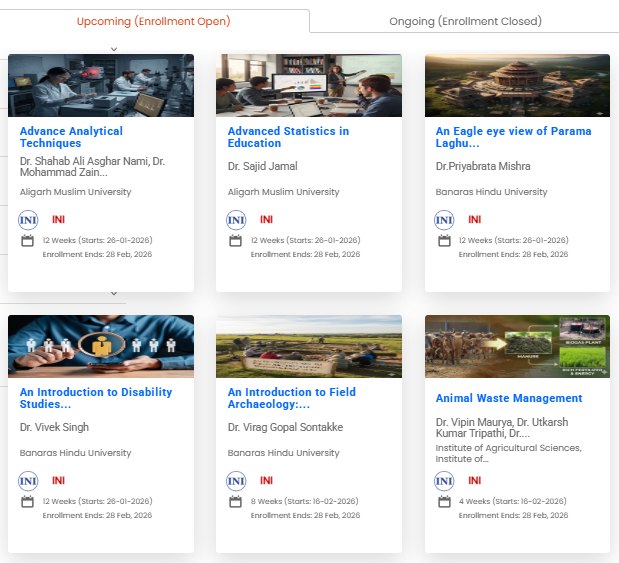Switch to Upcoming (Enrollment Open) tab
The height and width of the screenshot is (563, 619).
[x=153, y=21]
